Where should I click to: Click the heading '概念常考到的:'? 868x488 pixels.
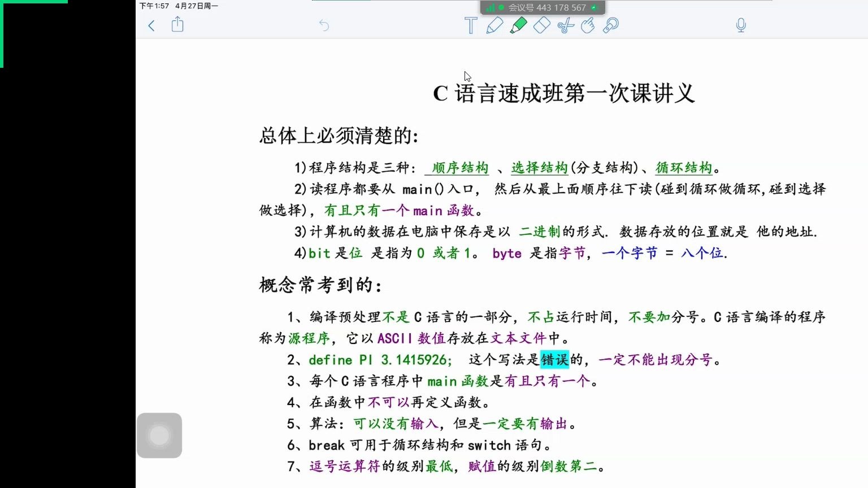pos(320,285)
